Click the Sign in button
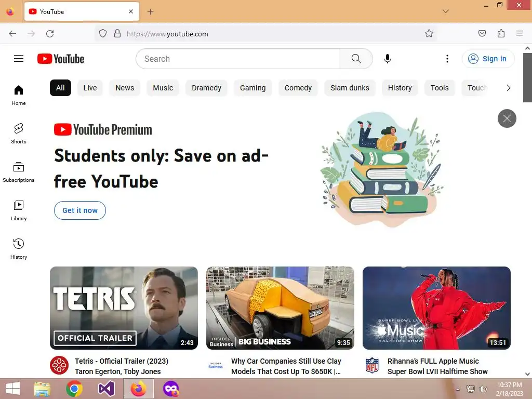Viewport: 532px width, 399px height. pos(488,59)
